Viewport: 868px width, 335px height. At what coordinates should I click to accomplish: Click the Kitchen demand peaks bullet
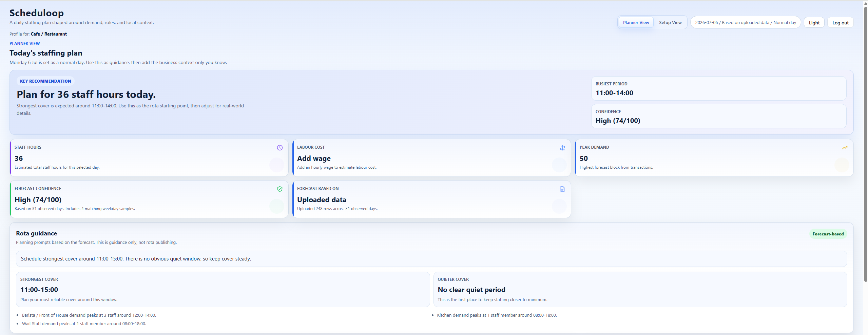click(497, 315)
